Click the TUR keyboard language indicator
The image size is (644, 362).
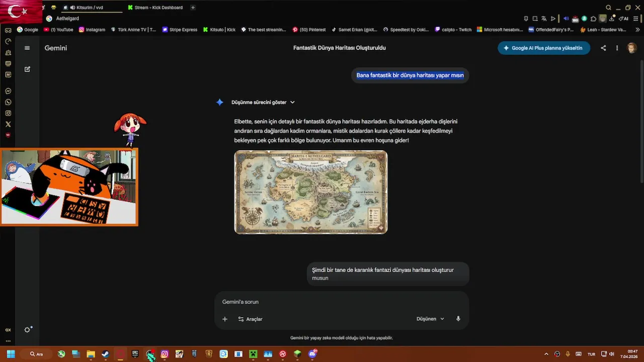(x=591, y=354)
